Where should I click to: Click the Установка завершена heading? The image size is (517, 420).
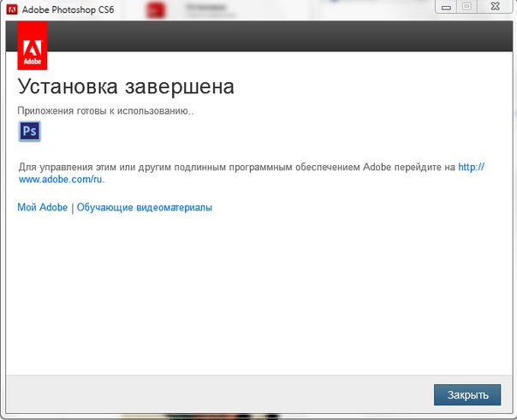126,86
